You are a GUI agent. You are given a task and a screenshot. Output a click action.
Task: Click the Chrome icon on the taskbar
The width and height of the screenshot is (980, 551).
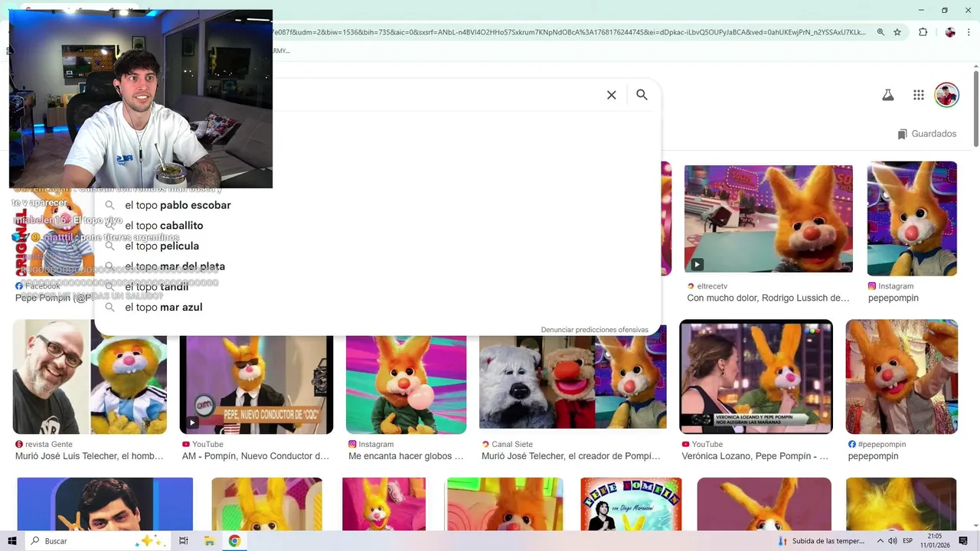pos(234,541)
